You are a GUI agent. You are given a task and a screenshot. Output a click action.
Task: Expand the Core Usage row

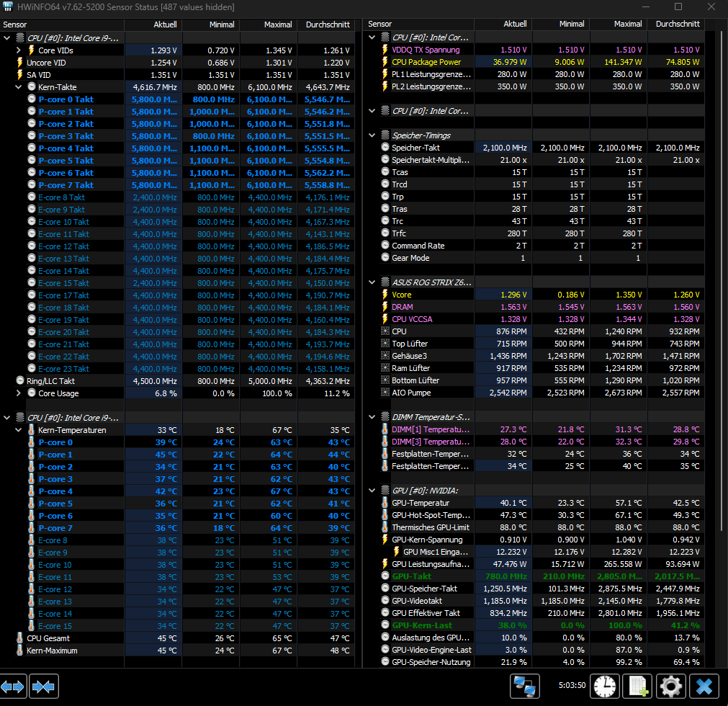pos(19,393)
